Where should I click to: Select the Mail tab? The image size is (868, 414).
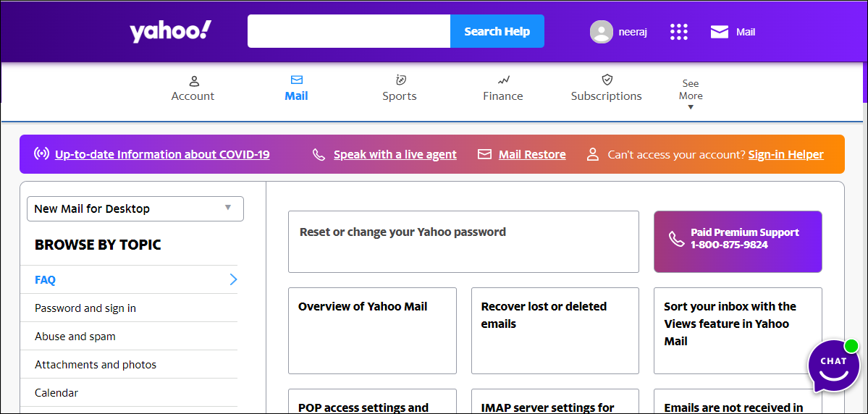click(296, 88)
